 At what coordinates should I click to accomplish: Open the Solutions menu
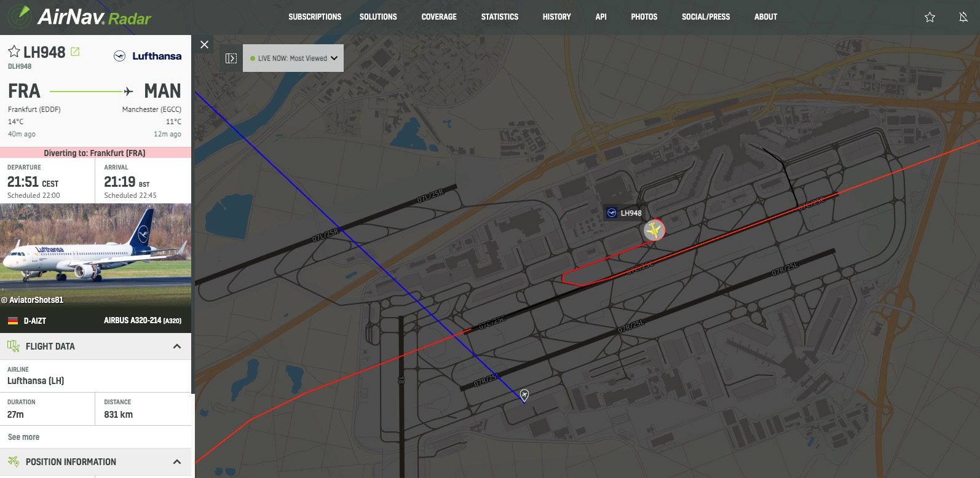coord(378,17)
